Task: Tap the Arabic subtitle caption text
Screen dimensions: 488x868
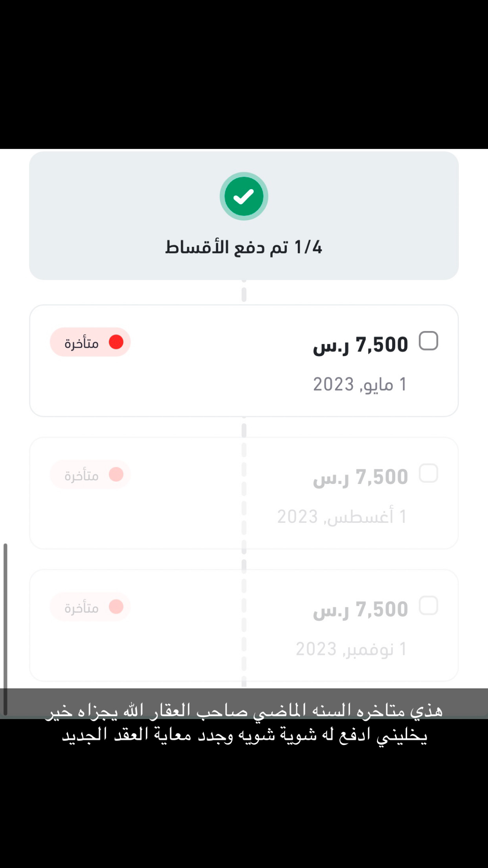Action: coord(244,723)
